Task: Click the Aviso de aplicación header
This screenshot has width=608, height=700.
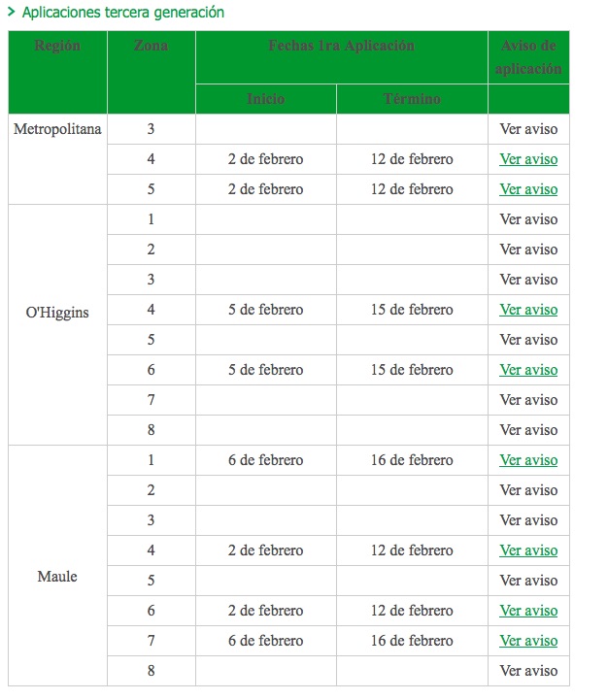Action: pos(528,57)
